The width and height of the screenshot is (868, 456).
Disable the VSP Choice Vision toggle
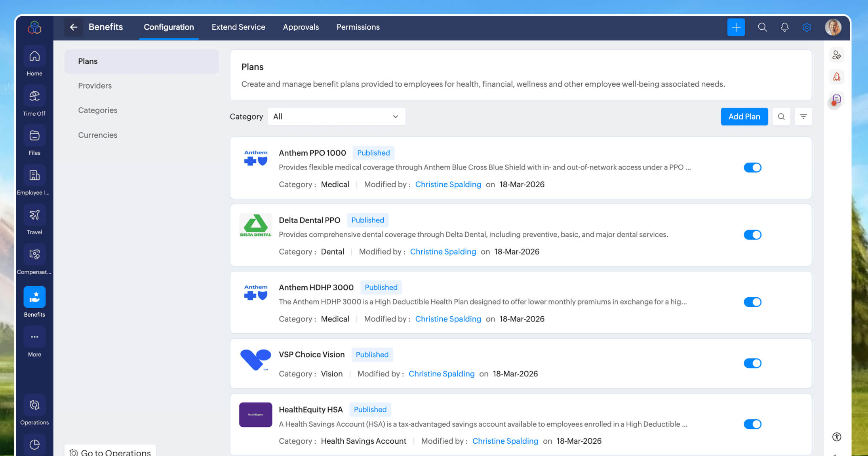click(752, 363)
